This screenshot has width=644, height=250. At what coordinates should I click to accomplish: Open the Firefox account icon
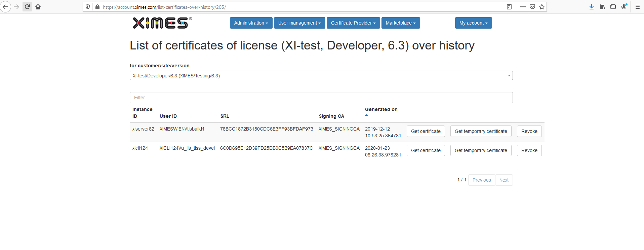click(624, 7)
